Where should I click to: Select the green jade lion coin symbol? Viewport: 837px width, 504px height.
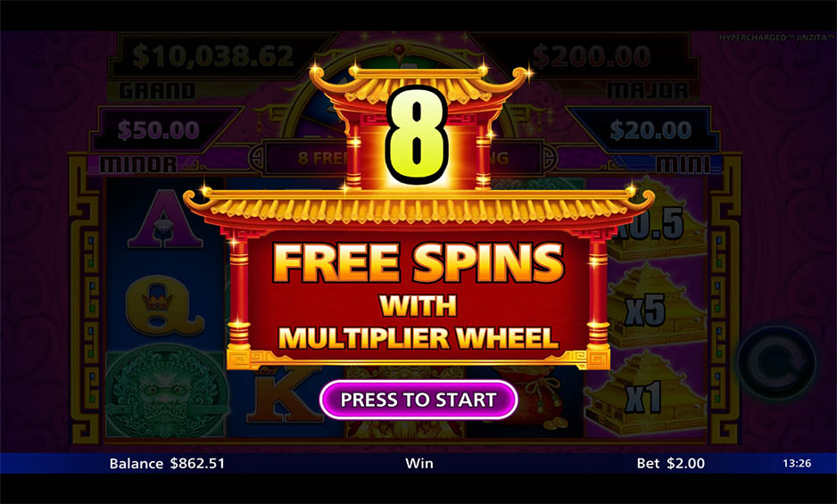[x=164, y=392]
